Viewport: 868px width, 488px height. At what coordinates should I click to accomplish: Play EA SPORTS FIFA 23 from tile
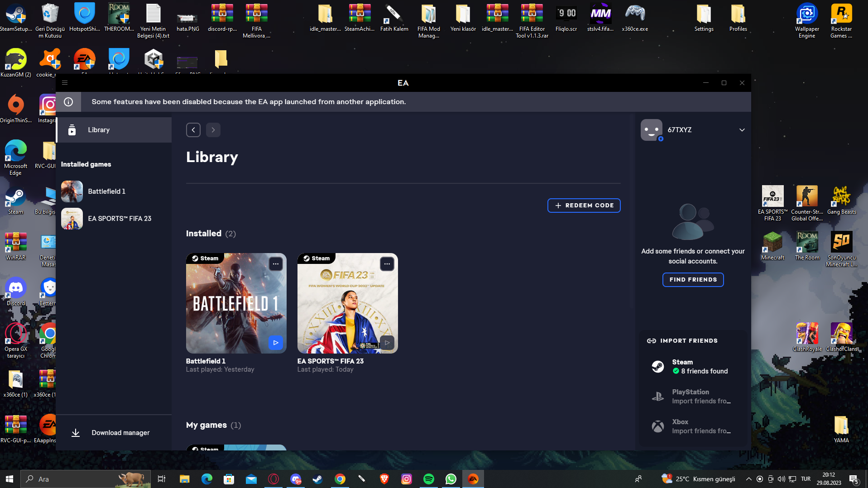[x=387, y=343]
